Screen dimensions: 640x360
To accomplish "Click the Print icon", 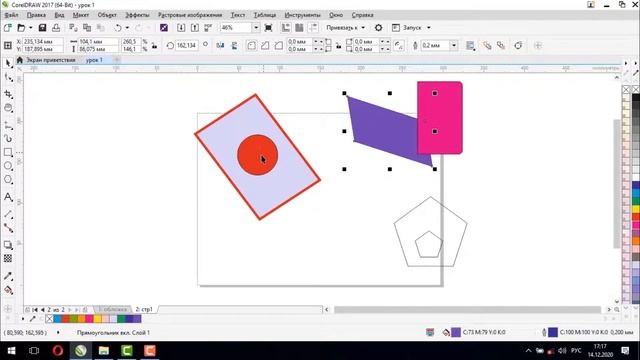I will [56, 28].
